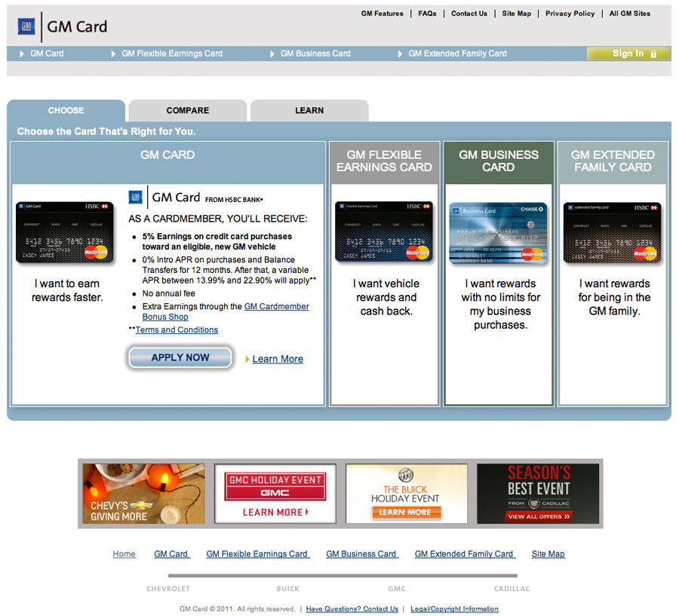The width and height of the screenshot is (679, 616).
Task: Click the footer GM Business Card link
Action: pyautogui.click(x=361, y=554)
